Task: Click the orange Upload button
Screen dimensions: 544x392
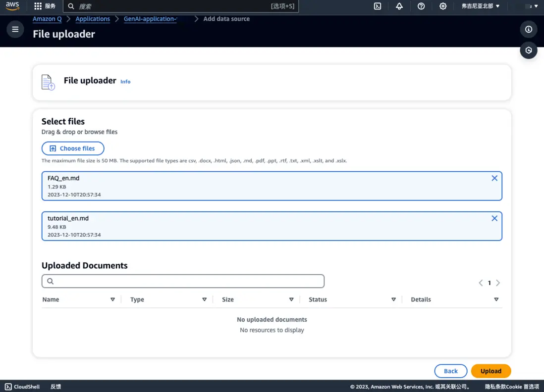Action: tap(491, 371)
